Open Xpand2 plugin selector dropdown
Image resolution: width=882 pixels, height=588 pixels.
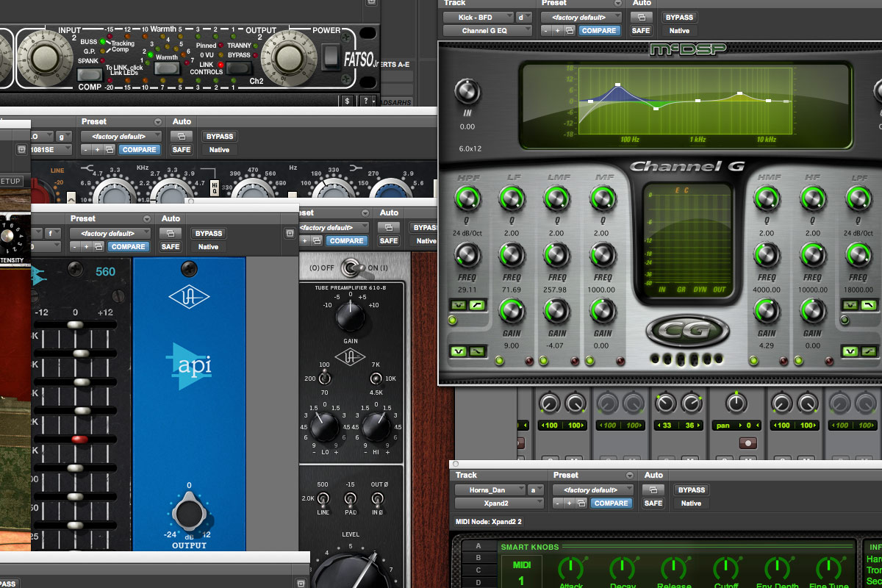[499, 503]
